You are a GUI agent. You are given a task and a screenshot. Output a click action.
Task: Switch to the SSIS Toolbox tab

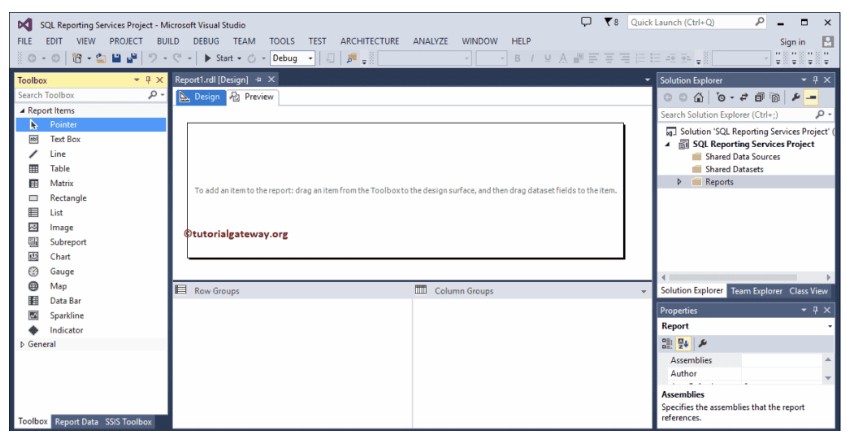(x=129, y=422)
